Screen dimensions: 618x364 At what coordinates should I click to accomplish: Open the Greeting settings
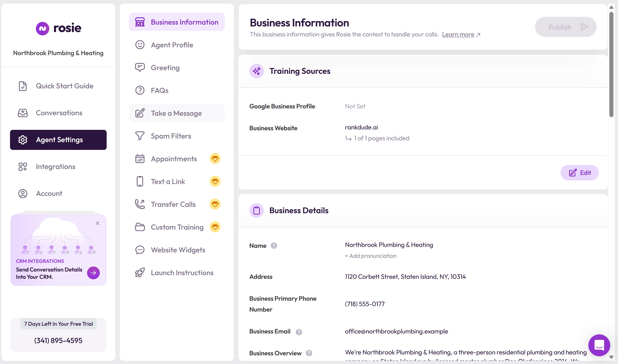click(177, 68)
